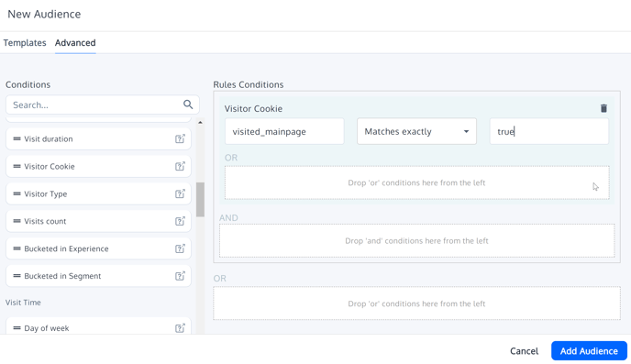
Task: Click the visited_mainpage cookie name field
Action: click(284, 131)
